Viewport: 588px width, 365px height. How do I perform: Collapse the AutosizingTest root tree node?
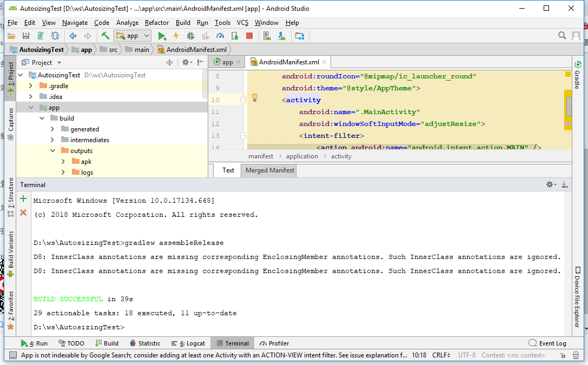click(21, 75)
